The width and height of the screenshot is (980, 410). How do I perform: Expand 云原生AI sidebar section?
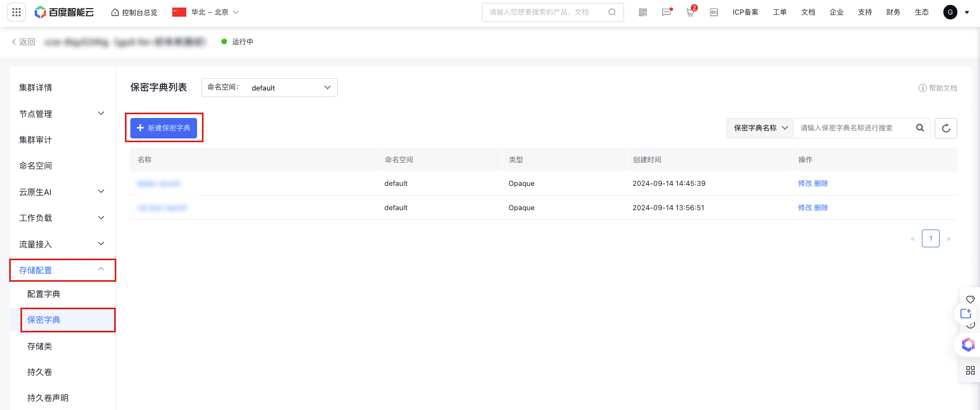click(62, 192)
